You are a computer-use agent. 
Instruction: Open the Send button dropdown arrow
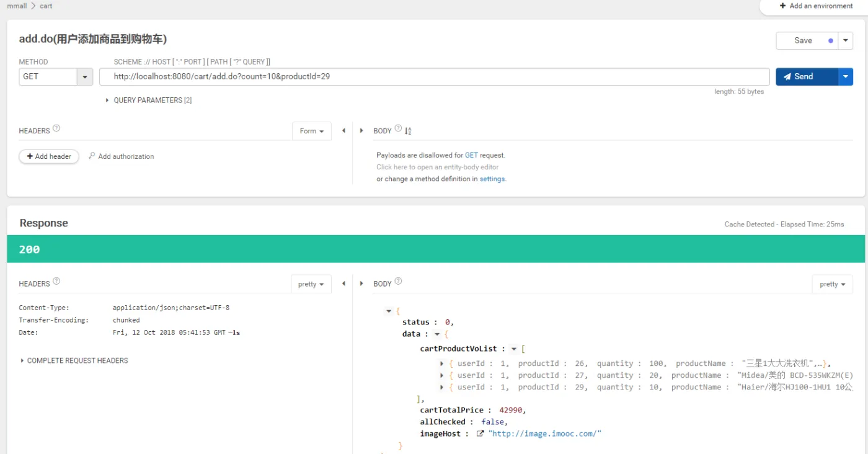click(x=846, y=76)
